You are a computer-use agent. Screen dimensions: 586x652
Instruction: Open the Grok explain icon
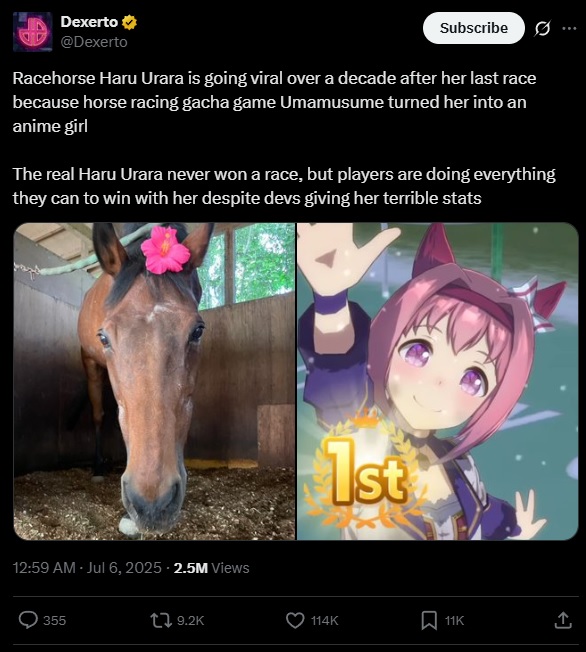coord(542,28)
